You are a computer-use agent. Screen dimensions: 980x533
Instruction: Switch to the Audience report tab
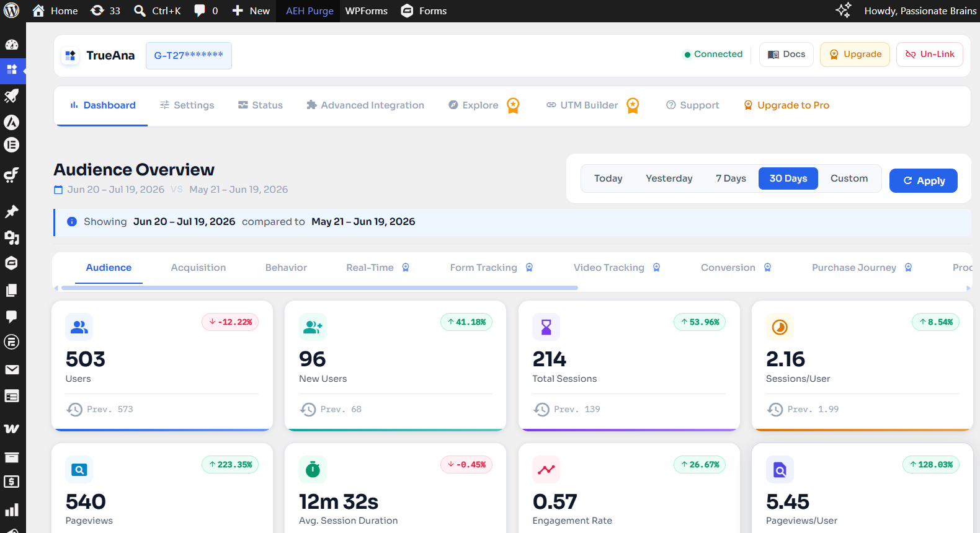pyautogui.click(x=109, y=268)
